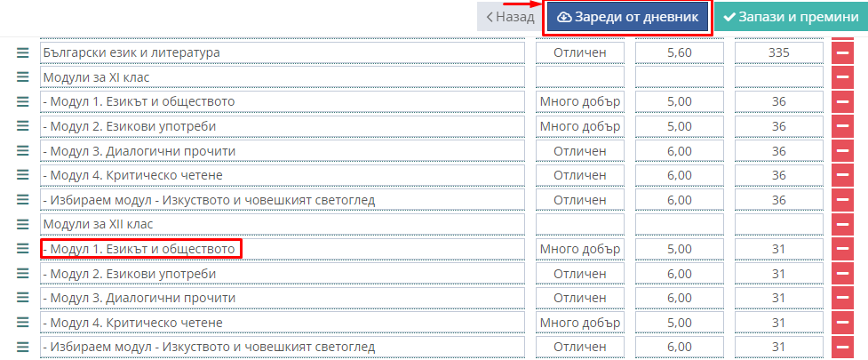This screenshot has width=868, height=360.
Task: Select drag handle of Модул 3 with 36 hours
Action: (x=22, y=150)
